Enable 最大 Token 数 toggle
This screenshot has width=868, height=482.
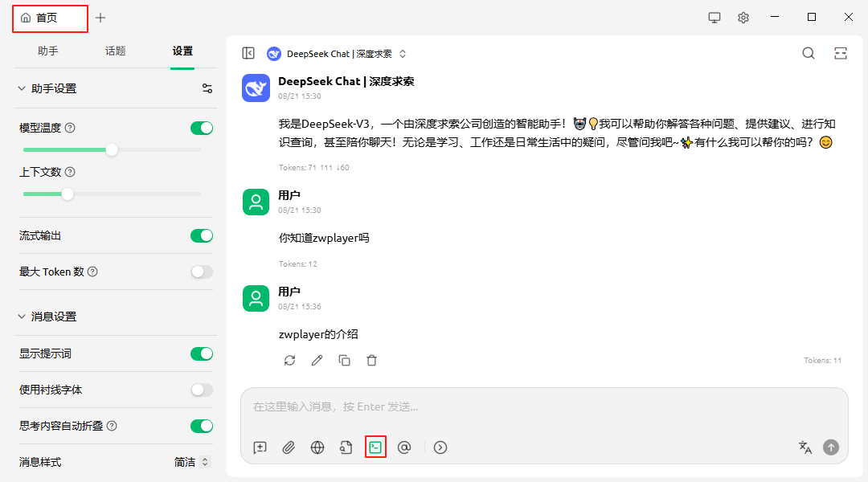point(202,272)
